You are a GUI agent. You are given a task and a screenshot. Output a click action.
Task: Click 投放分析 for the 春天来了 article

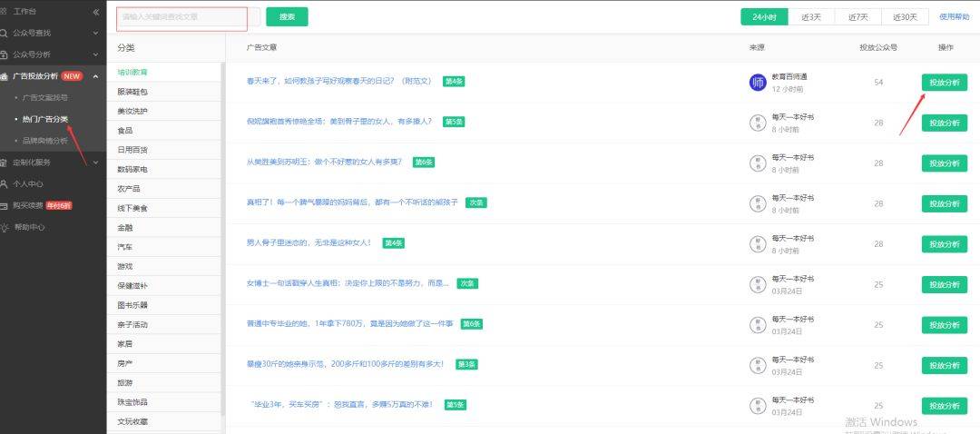pyautogui.click(x=945, y=83)
